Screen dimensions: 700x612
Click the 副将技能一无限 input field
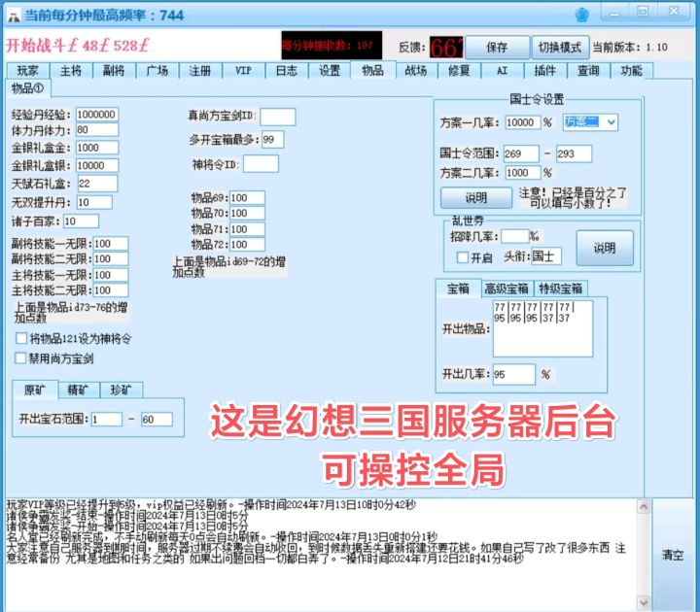point(111,244)
